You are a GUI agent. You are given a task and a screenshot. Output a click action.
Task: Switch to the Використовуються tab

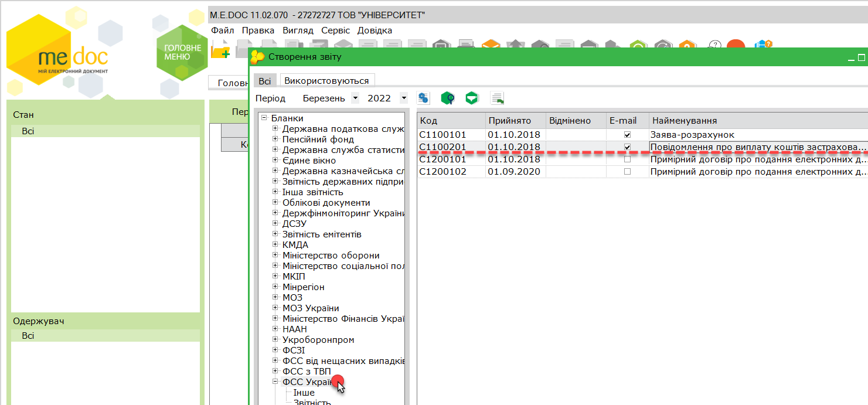click(326, 81)
